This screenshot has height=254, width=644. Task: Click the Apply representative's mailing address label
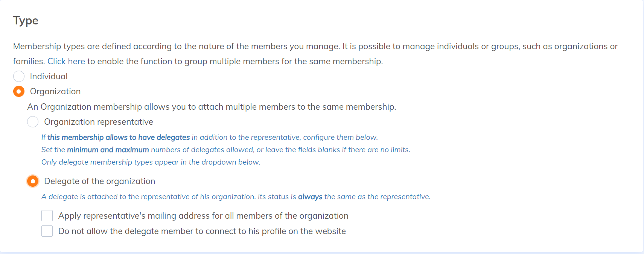click(x=203, y=216)
